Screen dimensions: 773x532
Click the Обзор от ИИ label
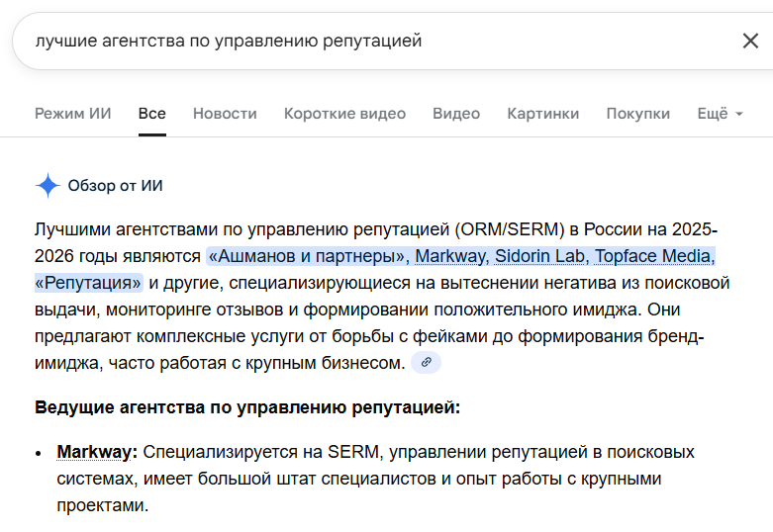pos(115,186)
